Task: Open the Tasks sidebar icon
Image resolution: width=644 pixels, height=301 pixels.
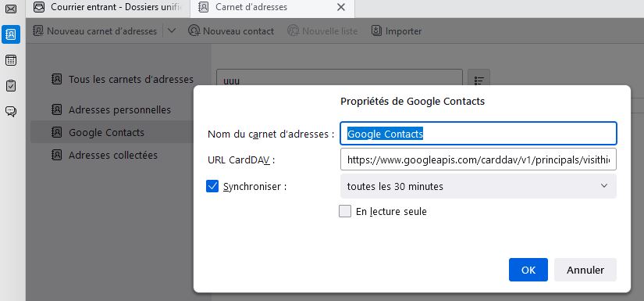Action: 11,85
